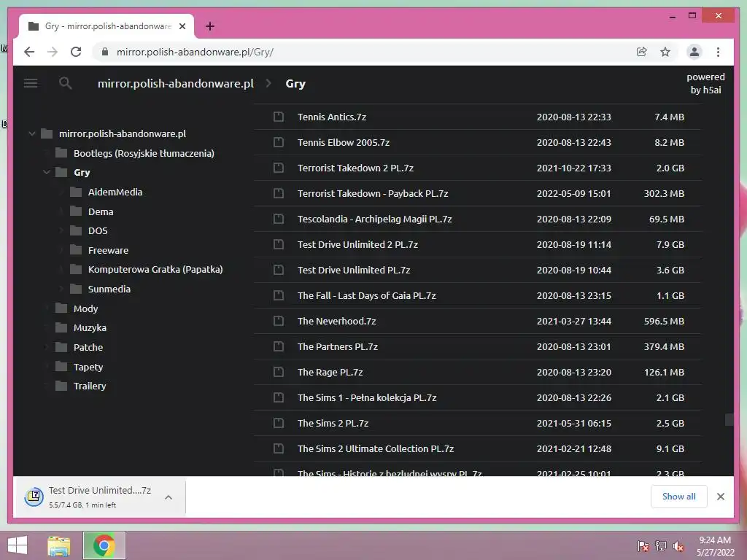View site info via the padlock icon
Image resolution: width=747 pixels, height=560 pixels.
[105, 52]
